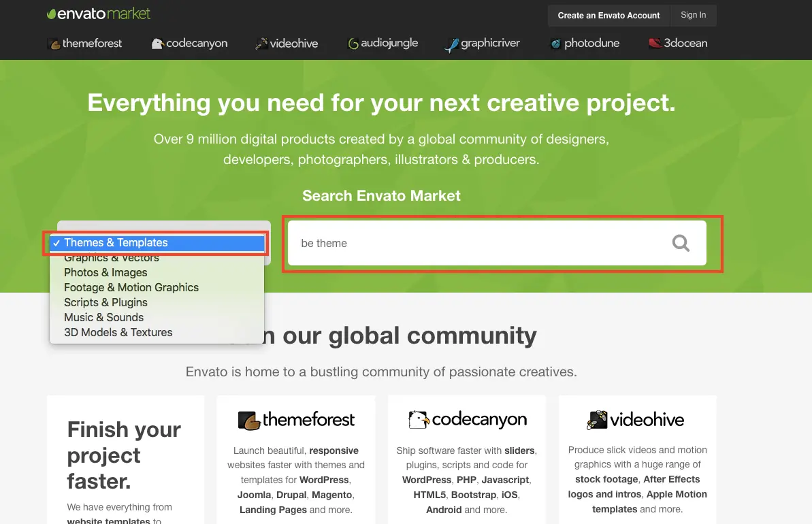
Task: Select Music & Sounds from the list
Action: (x=157, y=317)
